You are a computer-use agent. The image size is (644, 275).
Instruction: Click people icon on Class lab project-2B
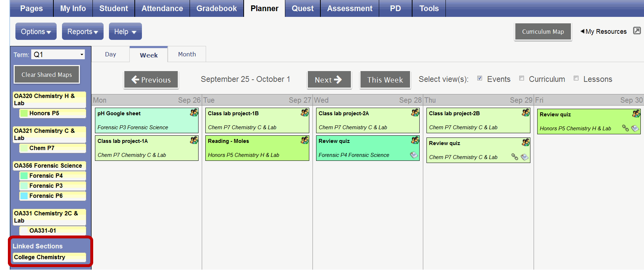526,113
